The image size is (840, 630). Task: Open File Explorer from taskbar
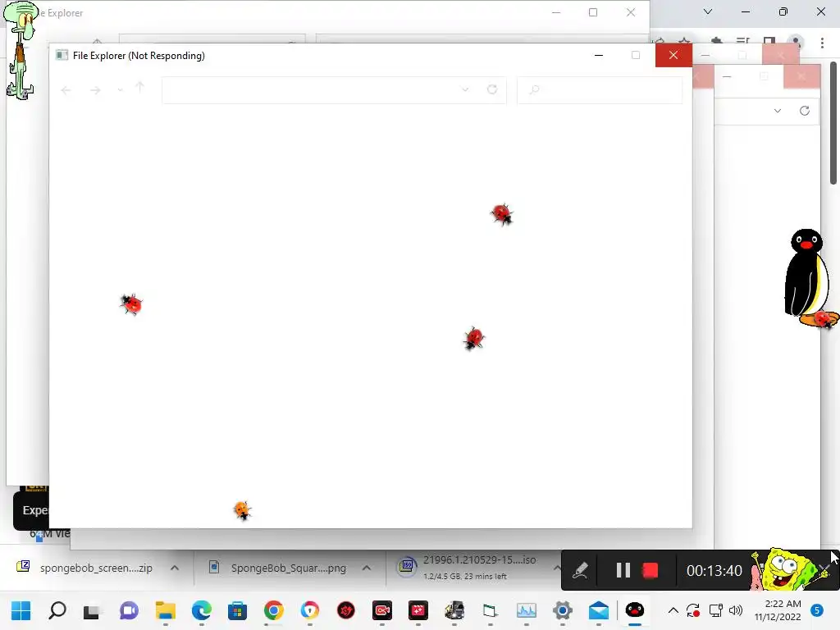pos(166,610)
